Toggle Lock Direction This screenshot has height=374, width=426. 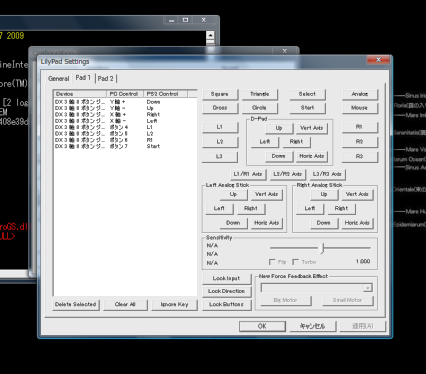227,291
